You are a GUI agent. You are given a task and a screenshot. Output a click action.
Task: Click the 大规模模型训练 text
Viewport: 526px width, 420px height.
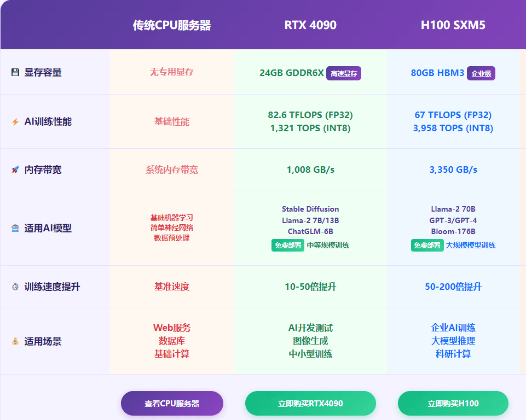(471, 245)
